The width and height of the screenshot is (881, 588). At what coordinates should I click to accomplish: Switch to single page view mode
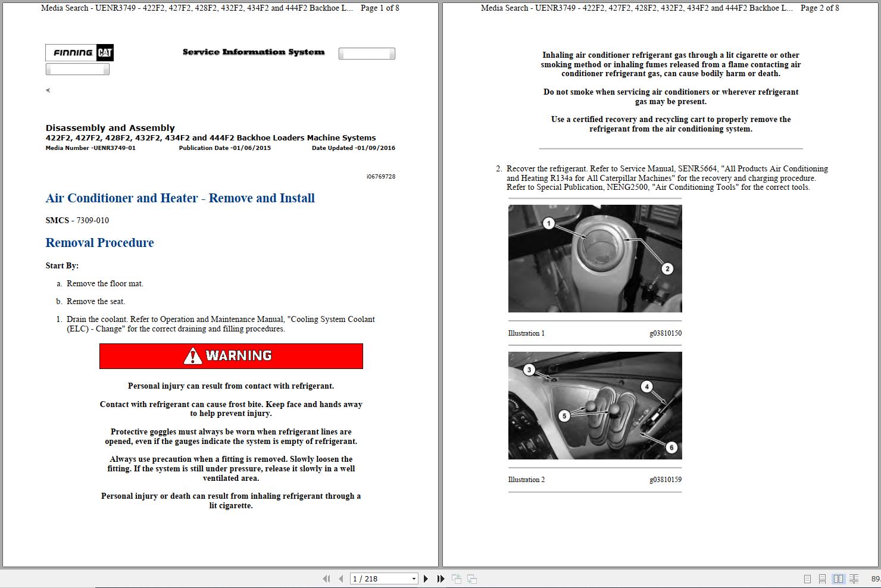point(808,578)
